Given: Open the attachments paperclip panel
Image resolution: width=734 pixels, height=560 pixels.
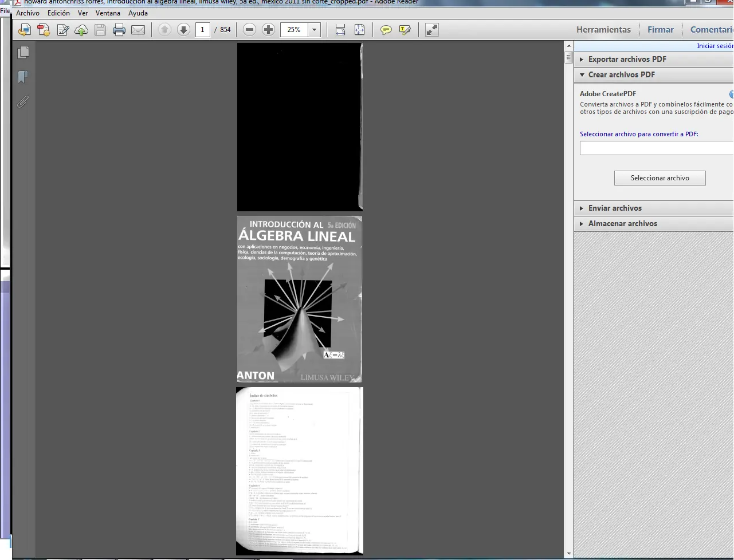Looking at the screenshot, I should (23, 101).
